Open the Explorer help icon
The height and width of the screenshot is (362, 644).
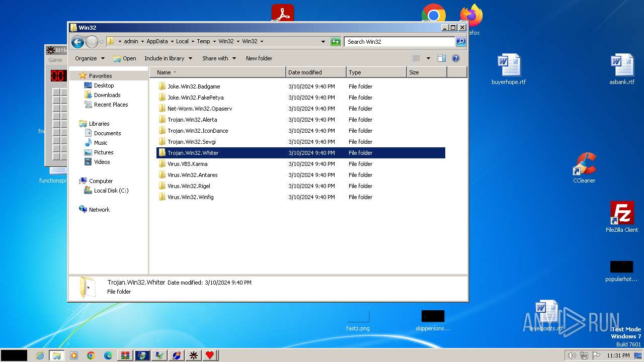pyautogui.click(x=456, y=58)
